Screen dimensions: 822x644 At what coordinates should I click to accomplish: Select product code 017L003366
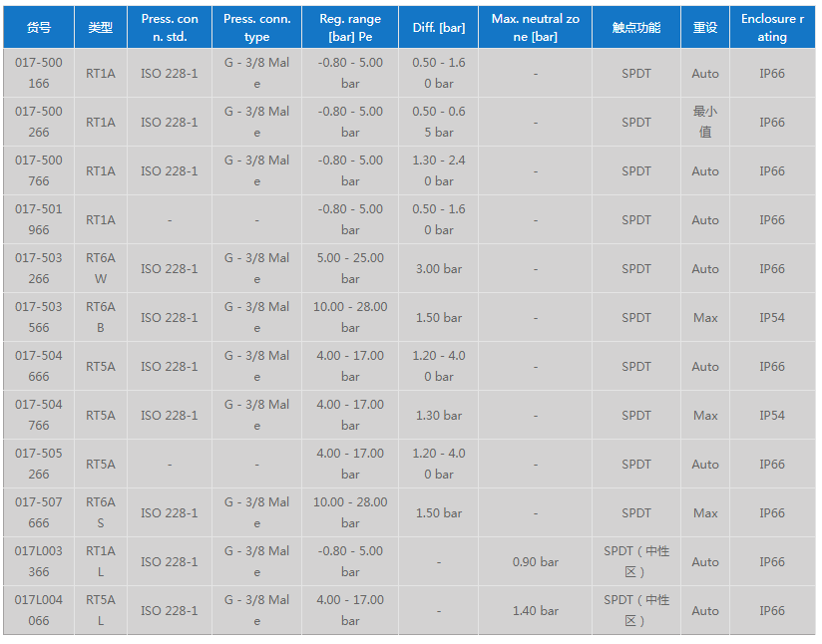pos(39,561)
